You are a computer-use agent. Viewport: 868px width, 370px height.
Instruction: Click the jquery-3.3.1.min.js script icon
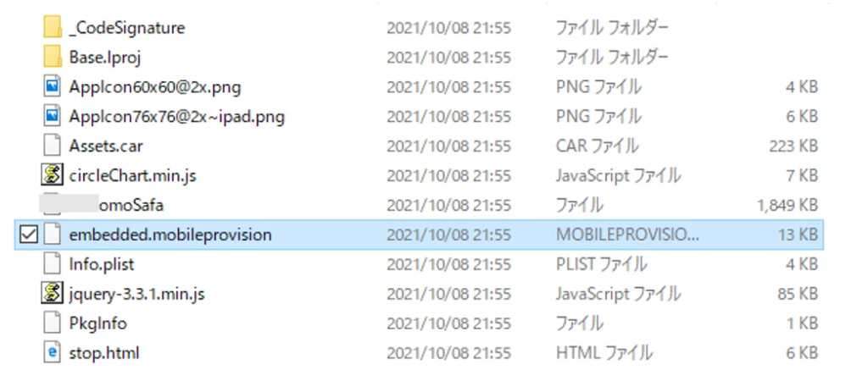pyautogui.click(x=52, y=294)
